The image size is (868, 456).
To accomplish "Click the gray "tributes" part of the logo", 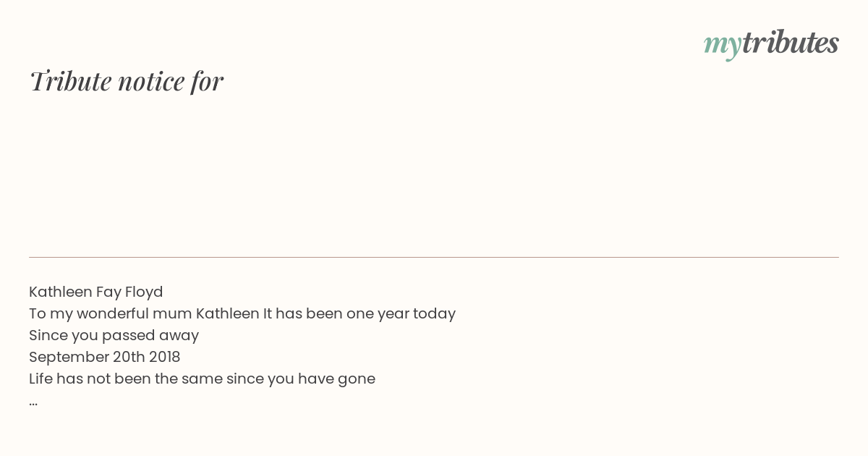I will click(x=790, y=42).
